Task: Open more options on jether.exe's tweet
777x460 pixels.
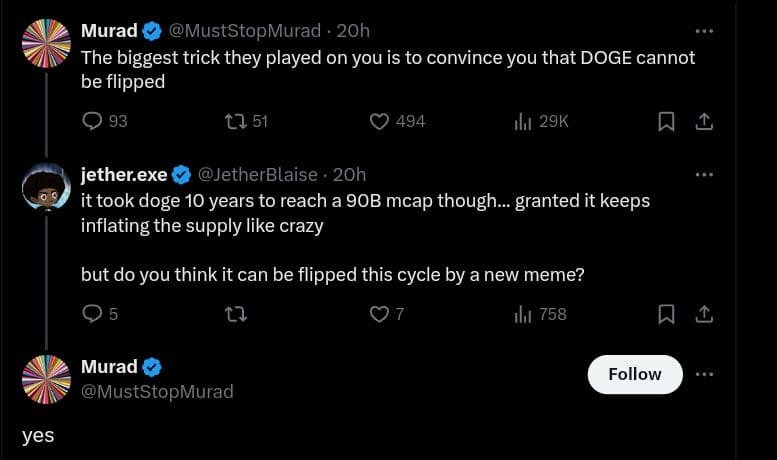Action: coord(704,175)
